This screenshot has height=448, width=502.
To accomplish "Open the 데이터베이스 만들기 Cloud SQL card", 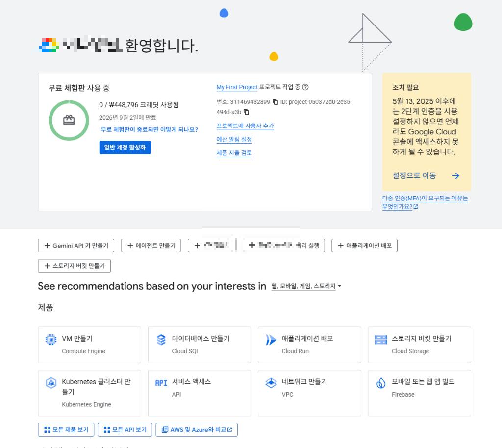I will click(200, 345).
